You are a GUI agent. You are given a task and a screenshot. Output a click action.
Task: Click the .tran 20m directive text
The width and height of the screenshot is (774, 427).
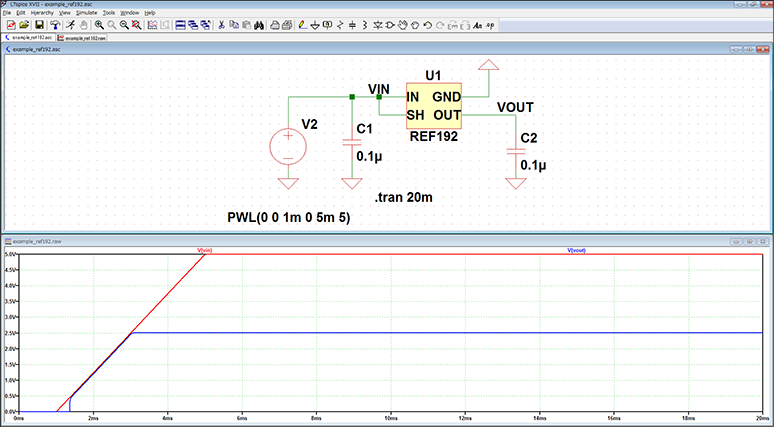[x=405, y=198]
